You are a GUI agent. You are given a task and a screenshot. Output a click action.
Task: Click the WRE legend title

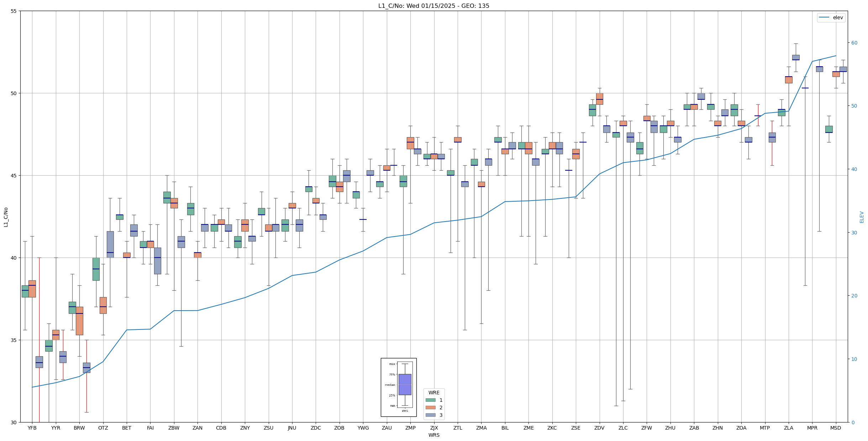(x=433, y=393)
